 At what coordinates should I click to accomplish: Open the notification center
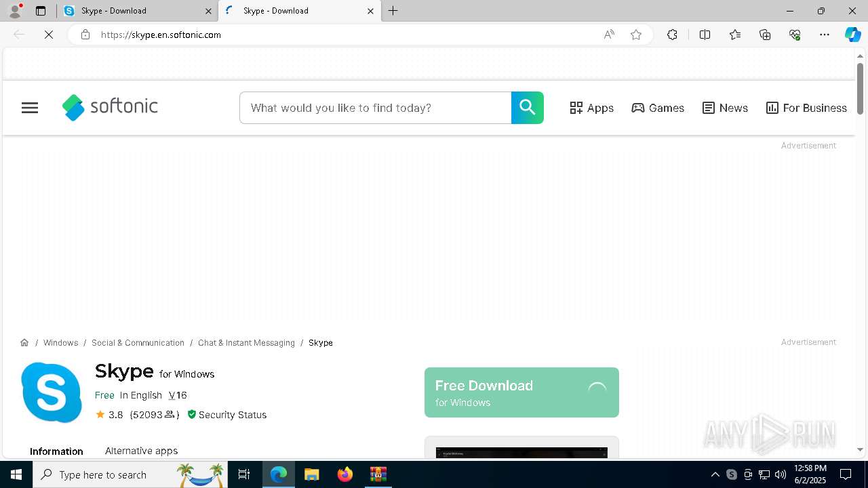click(x=846, y=474)
